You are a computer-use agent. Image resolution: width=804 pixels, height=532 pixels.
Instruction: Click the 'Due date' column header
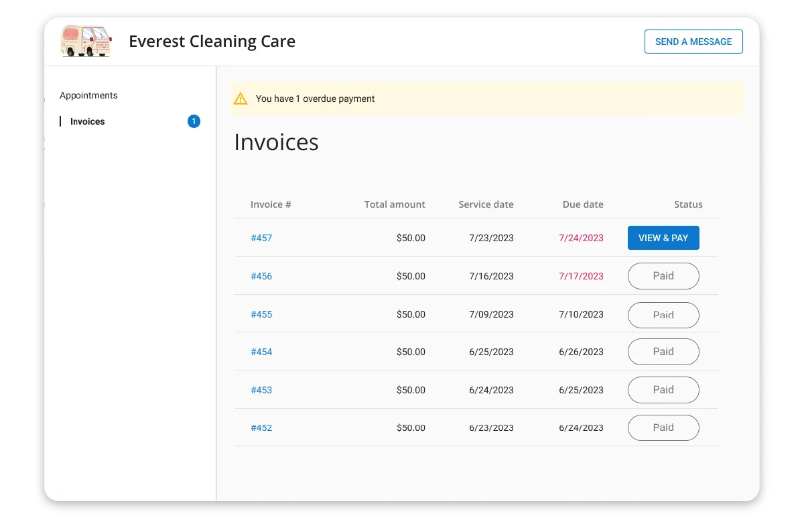pyautogui.click(x=583, y=204)
